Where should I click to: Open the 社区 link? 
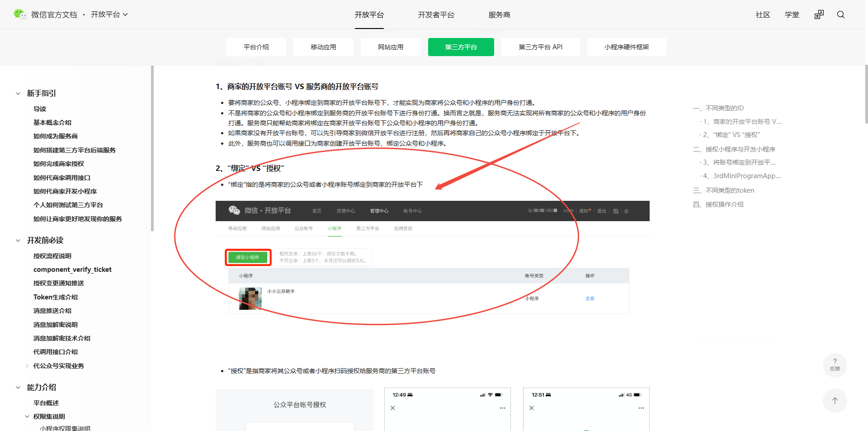pos(763,14)
